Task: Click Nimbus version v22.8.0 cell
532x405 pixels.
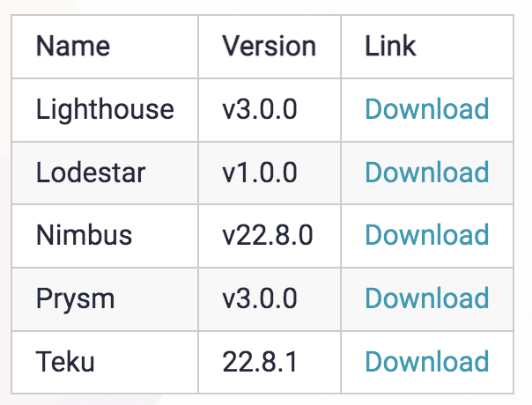Action: (x=270, y=236)
